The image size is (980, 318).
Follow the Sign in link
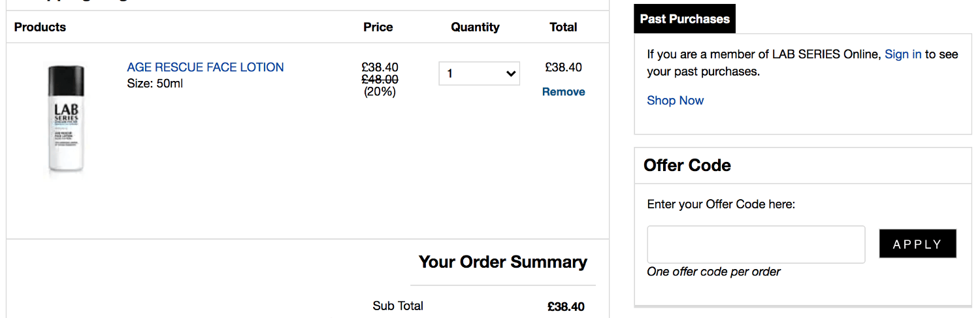903,54
